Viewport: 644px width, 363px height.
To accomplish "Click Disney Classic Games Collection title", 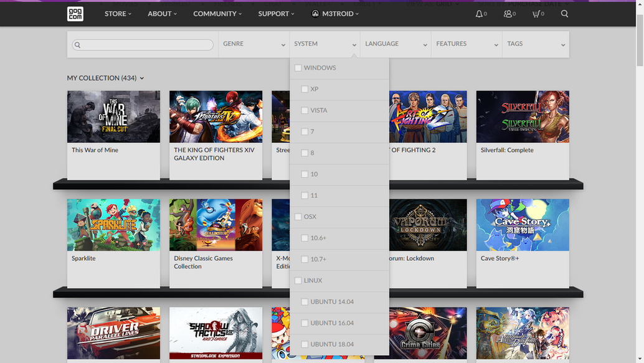I will click(x=203, y=262).
